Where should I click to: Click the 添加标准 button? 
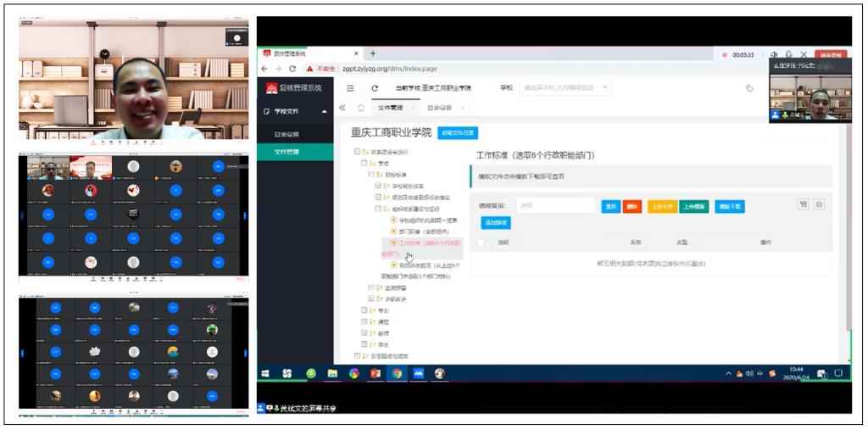tap(496, 223)
